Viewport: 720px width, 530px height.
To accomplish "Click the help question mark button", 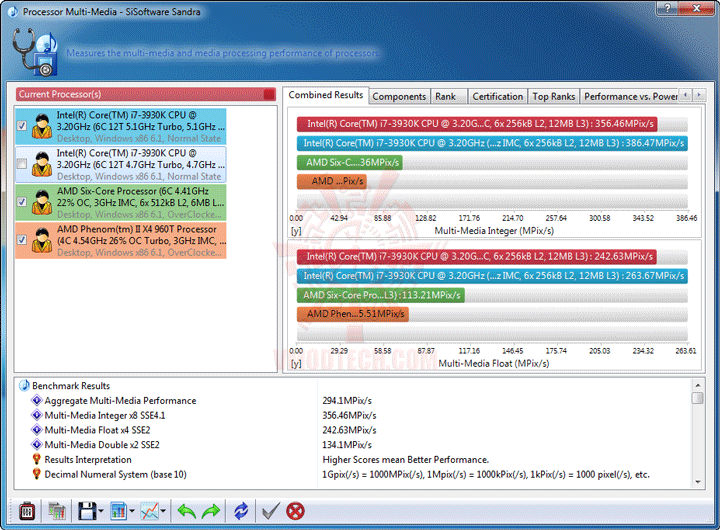I will pos(667,8).
